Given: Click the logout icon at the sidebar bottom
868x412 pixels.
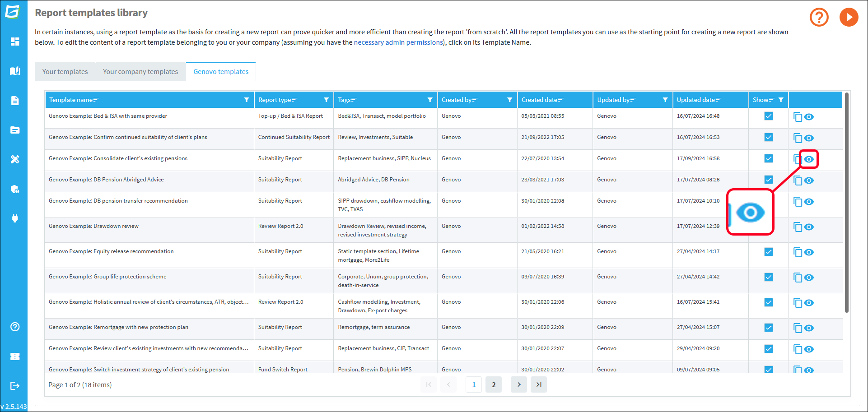Looking at the screenshot, I should pos(15,386).
